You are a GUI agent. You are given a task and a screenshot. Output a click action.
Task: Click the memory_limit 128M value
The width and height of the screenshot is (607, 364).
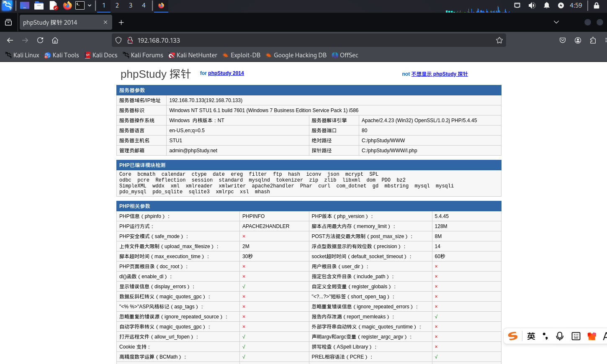441,226
